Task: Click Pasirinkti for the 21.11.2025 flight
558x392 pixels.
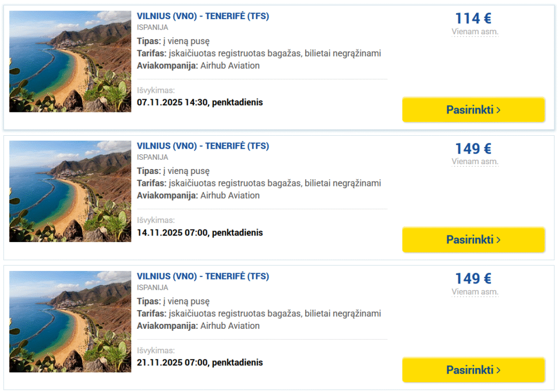Action: (474, 370)
